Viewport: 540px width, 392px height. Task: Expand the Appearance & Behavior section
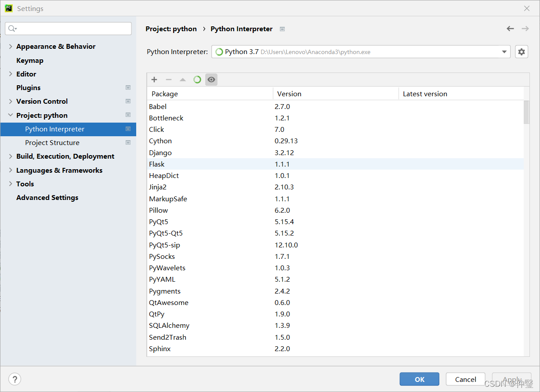[10, 46]
